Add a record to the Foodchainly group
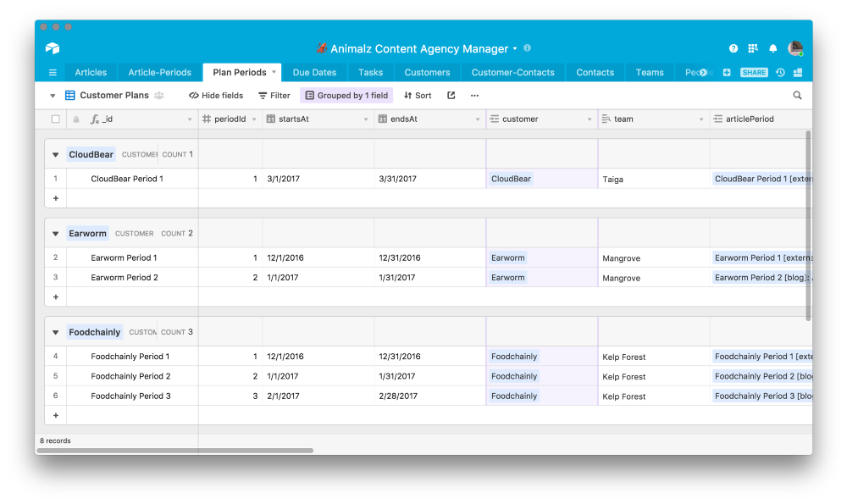The width and height of the screenshot is (847, 504). click(56, 415)
